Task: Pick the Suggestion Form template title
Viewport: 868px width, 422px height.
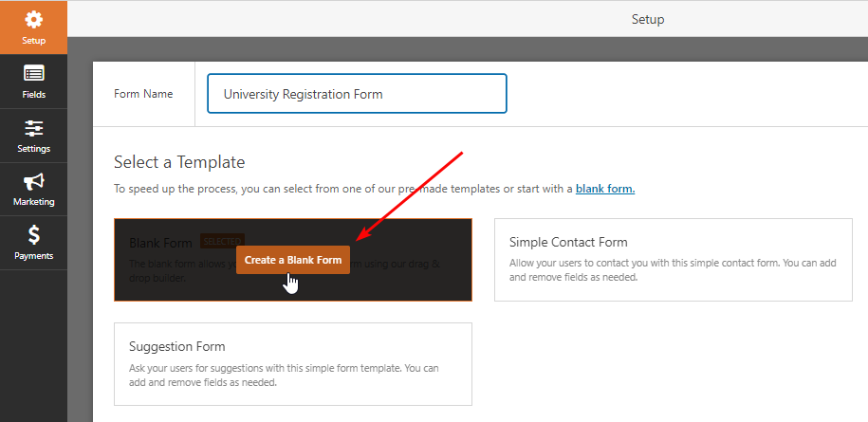Action: coord(177,346)
